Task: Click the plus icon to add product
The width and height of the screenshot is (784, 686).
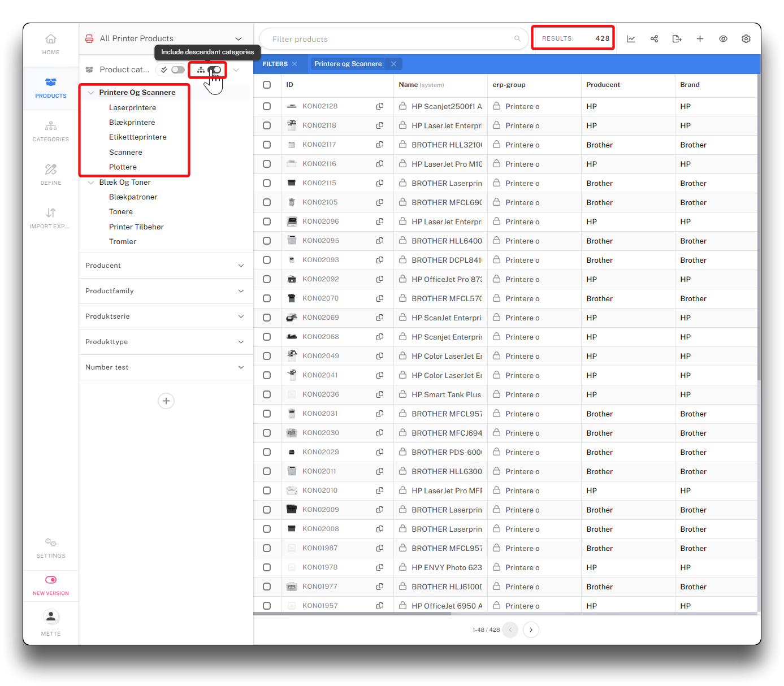Action: (700, 39)
